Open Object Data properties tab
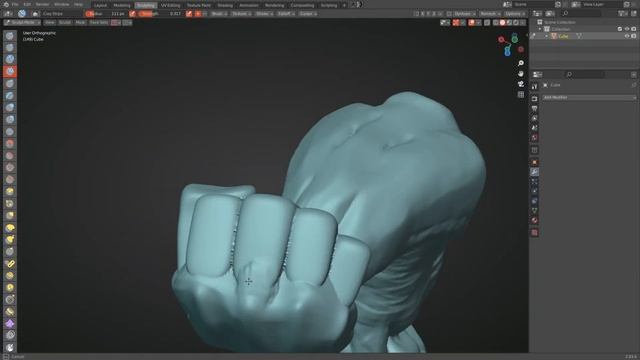This screenshot has width=640, height=360. tap(534, 211)
